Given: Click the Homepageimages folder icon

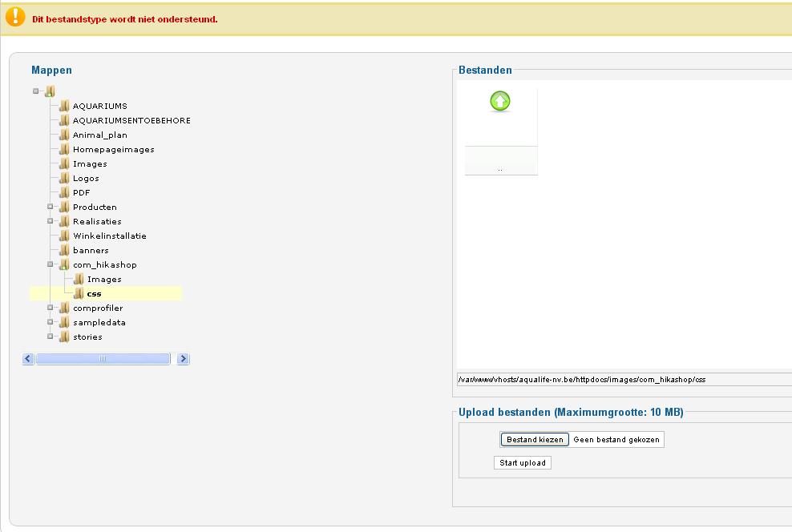Looking at the screenshot, I should pyautogui.click(x=64, y=149).
